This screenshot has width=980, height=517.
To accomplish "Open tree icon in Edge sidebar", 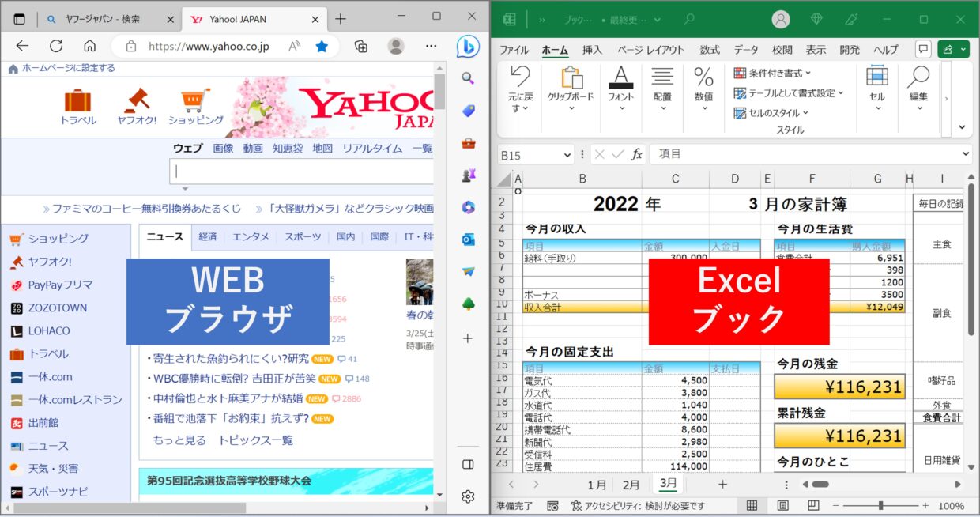I will tap(468, 304).
